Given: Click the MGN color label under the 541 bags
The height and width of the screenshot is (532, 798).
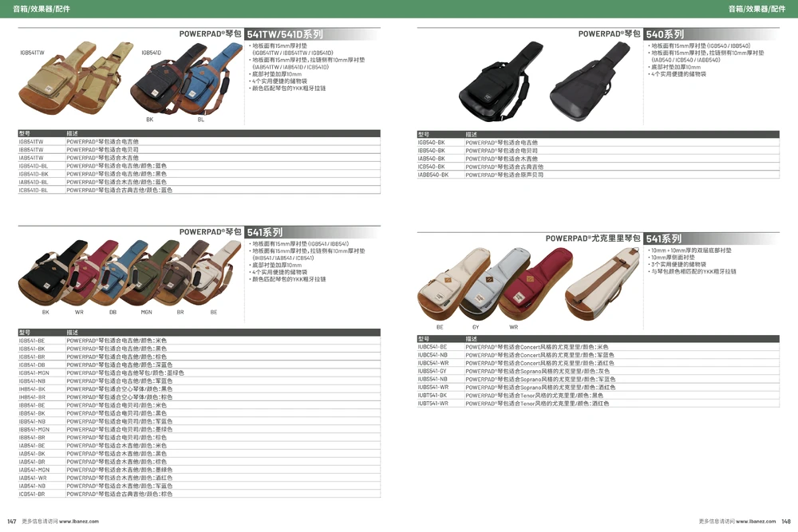Looking at the screenshot, I should pyautogui.click(x=147, y=313).
